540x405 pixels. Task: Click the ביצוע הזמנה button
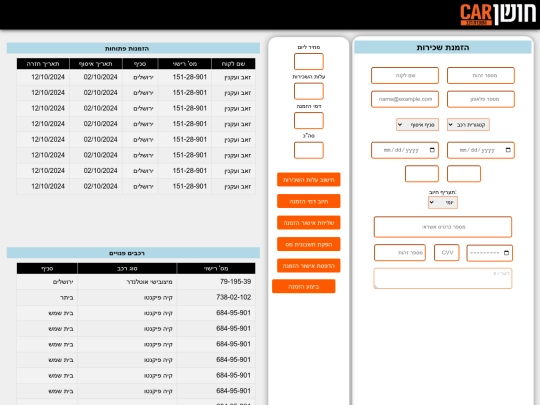(304, 286)
